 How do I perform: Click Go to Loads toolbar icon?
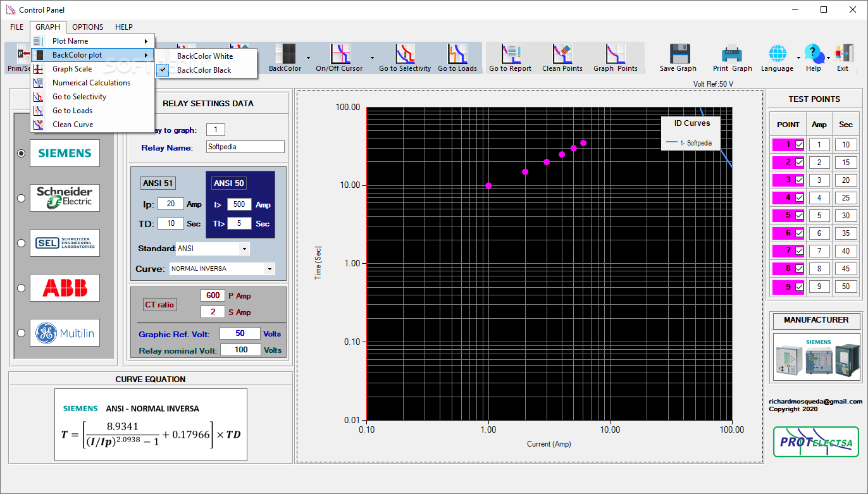tap(457, 54)
